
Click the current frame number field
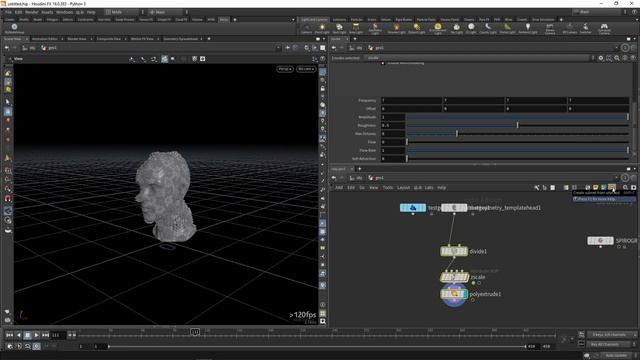pos(57,335)
